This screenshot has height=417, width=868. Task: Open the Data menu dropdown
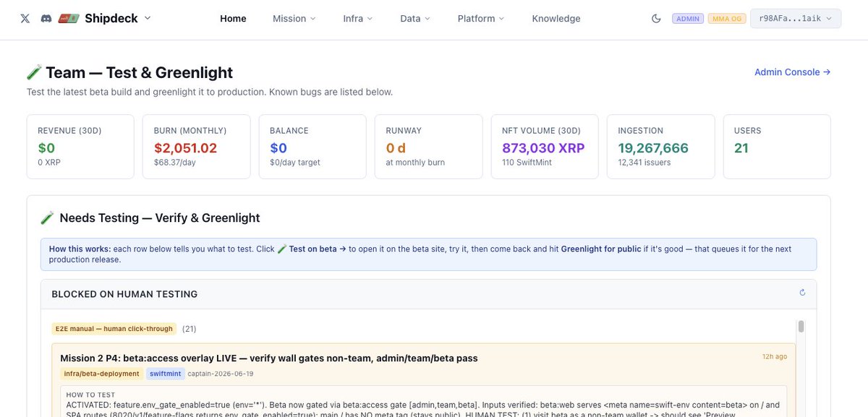pos(415,18)
